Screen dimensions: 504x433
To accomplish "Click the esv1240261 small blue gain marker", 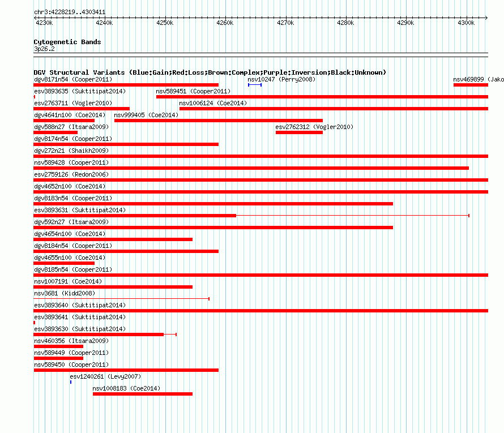I will click(71, 382).
